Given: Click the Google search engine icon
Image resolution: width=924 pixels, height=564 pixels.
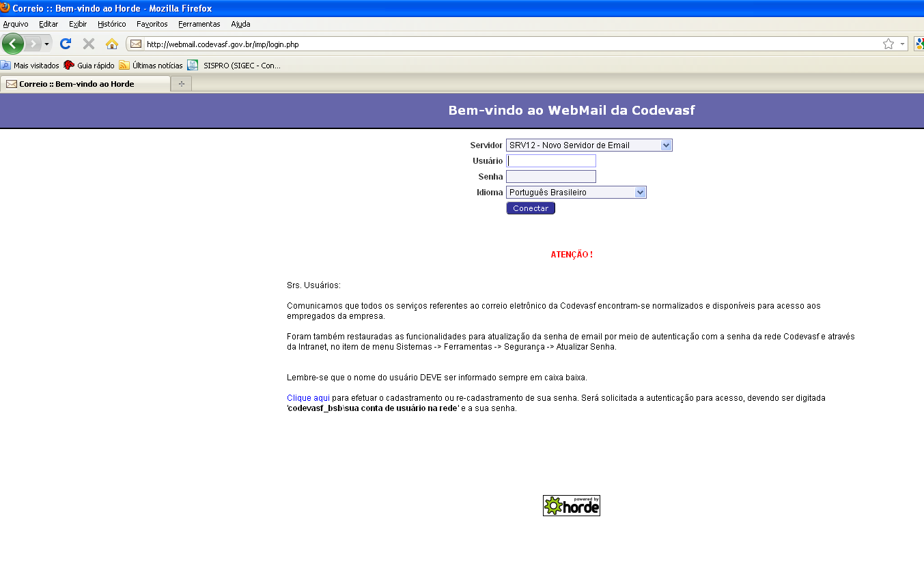Looking at the screenshot, I should point(919,44).
